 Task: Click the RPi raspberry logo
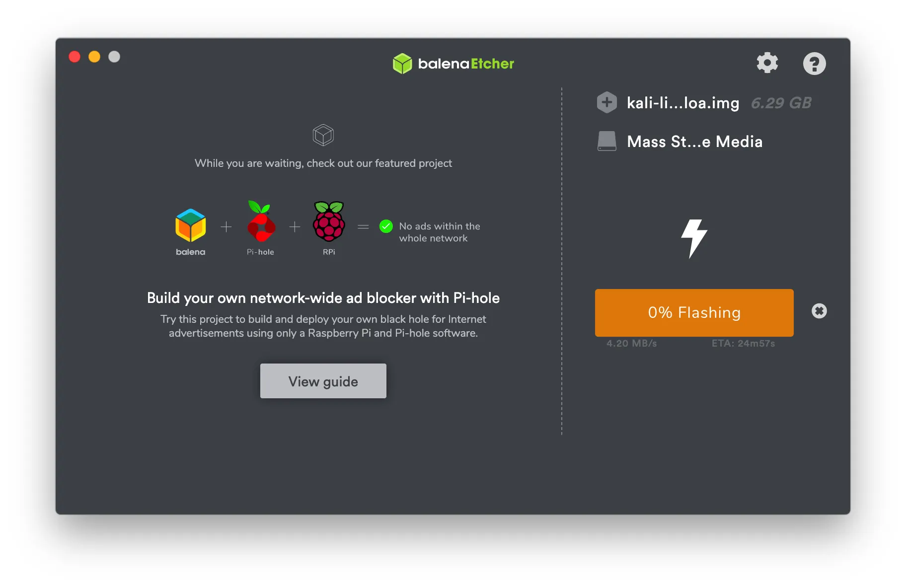click(329, 221)
